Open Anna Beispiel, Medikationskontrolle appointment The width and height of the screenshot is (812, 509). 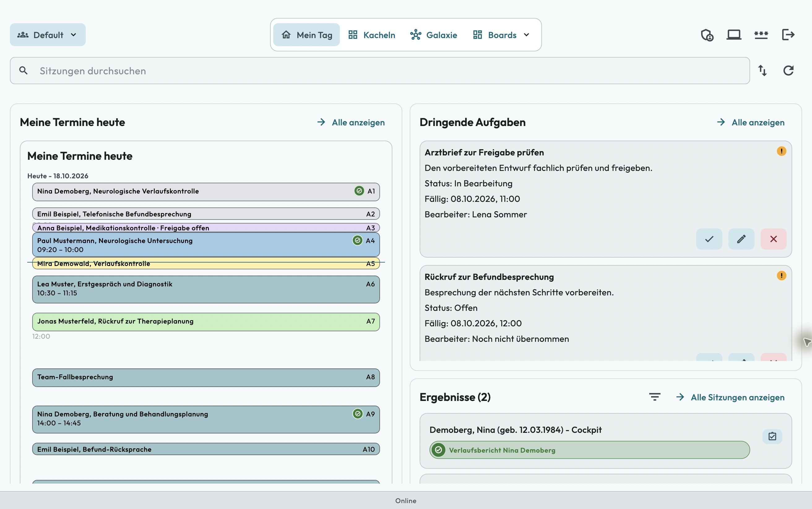pyautogui.click(x=206, y=228)
